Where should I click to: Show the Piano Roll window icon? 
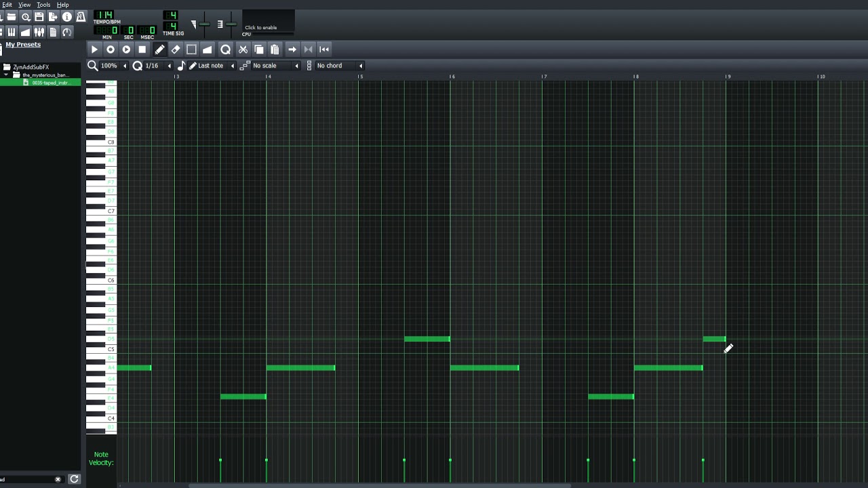click(12, 32)
